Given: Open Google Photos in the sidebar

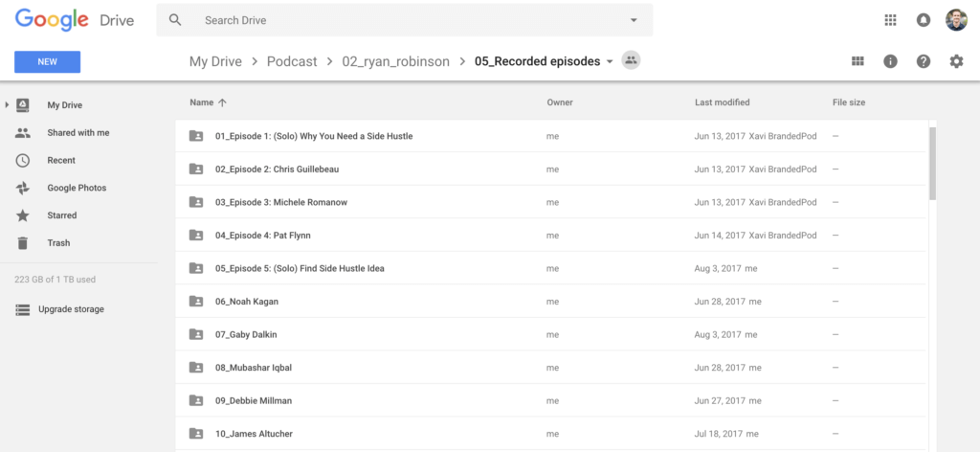Looking at the screenshot, I should pyautogui.click(x=77, y=188).
